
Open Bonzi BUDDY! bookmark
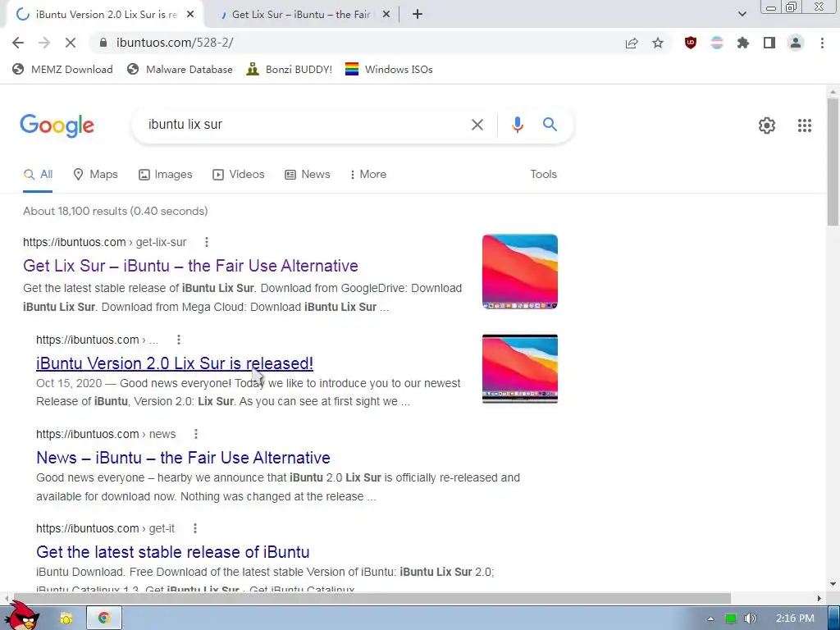coord(290,69)
